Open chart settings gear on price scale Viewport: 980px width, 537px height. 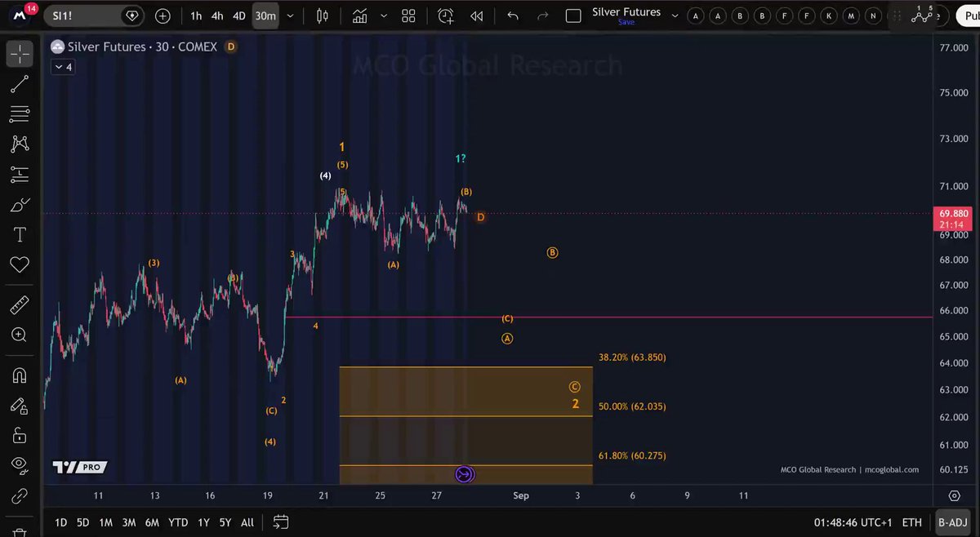954,495
